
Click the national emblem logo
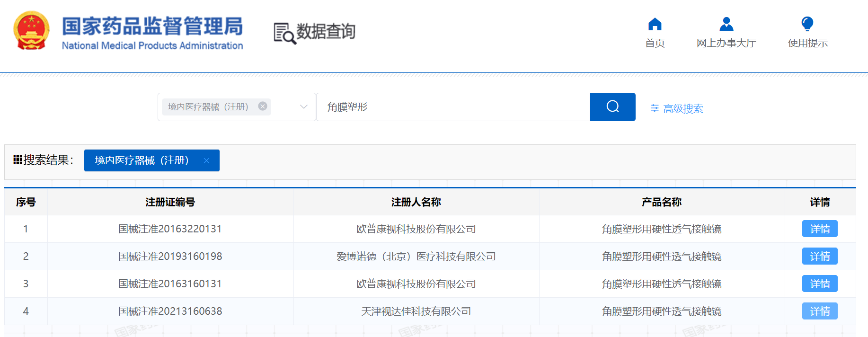click(x=31, y=31)
